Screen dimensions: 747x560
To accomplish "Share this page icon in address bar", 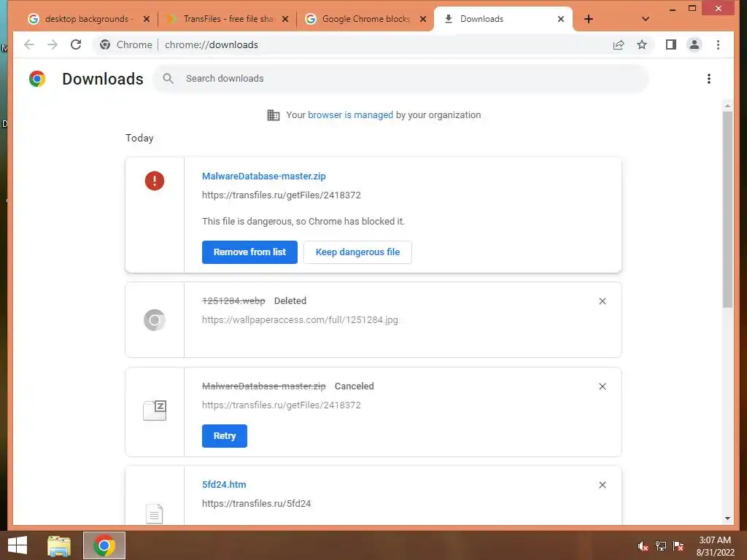I will pos(619,44).
